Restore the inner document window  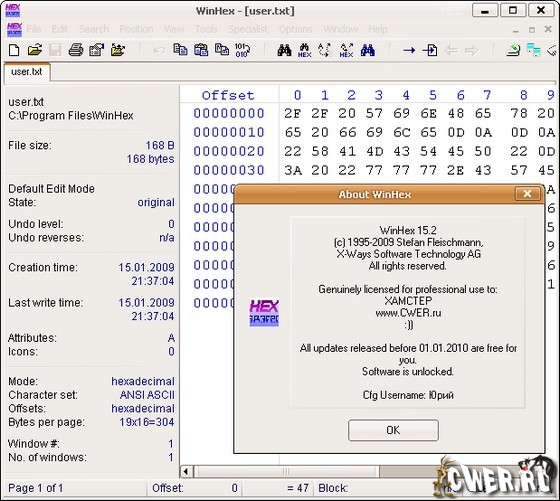(532, 30)
